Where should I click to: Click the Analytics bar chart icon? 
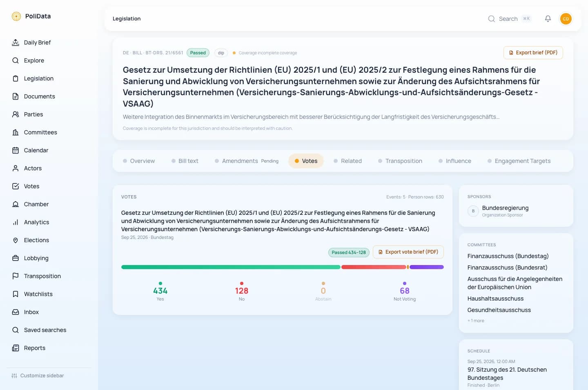click(x=16, y=222)
